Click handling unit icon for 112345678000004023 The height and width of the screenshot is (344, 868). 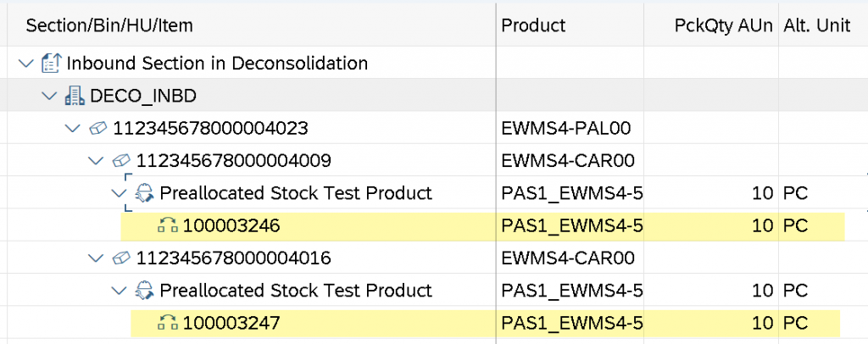(x=99, y=129)
